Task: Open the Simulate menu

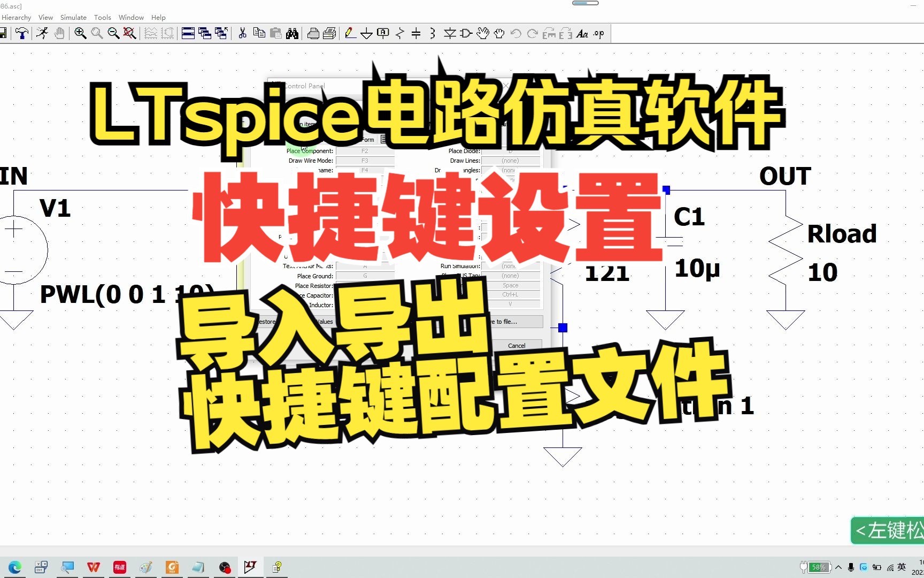Action: tap(73, 17)
